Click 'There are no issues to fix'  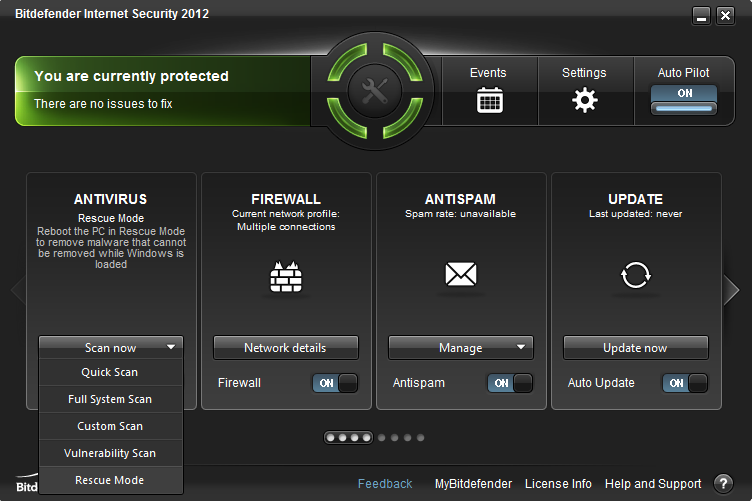[103, 104]
